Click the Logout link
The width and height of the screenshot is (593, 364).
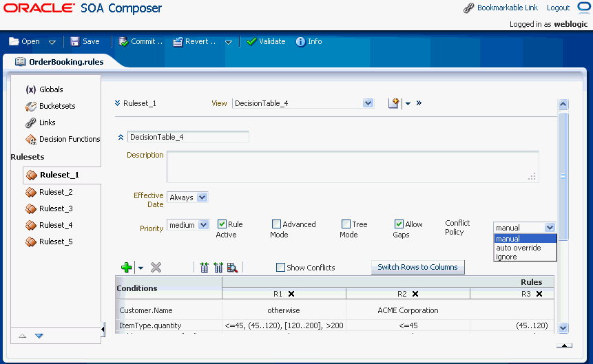tap(558, 8)
